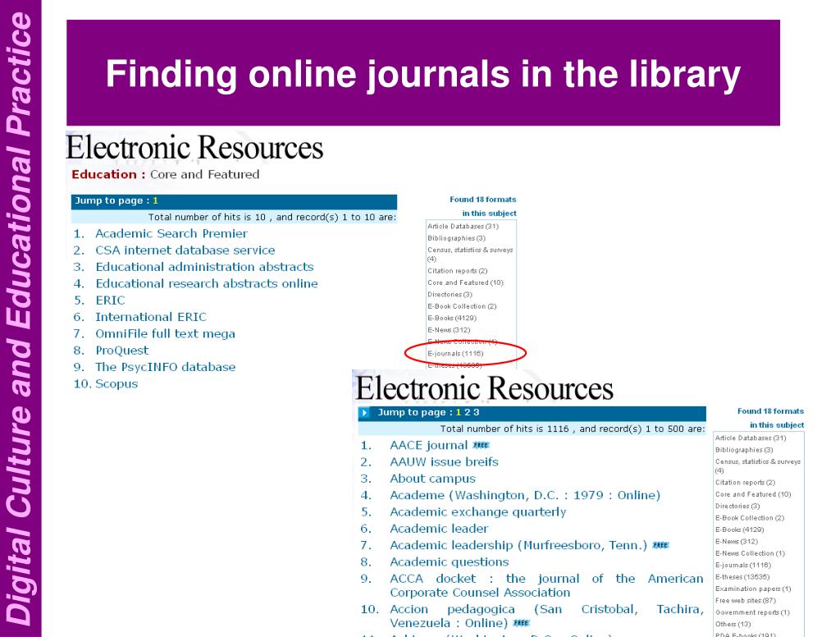
Task: Click Citation reports (2) in upper formats list
Action: coord(458,271)
